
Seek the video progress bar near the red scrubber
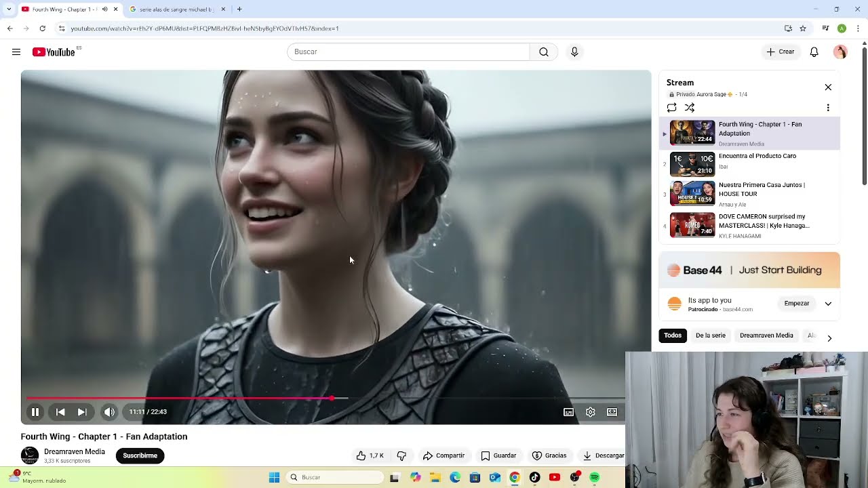(x=332, y=398)
